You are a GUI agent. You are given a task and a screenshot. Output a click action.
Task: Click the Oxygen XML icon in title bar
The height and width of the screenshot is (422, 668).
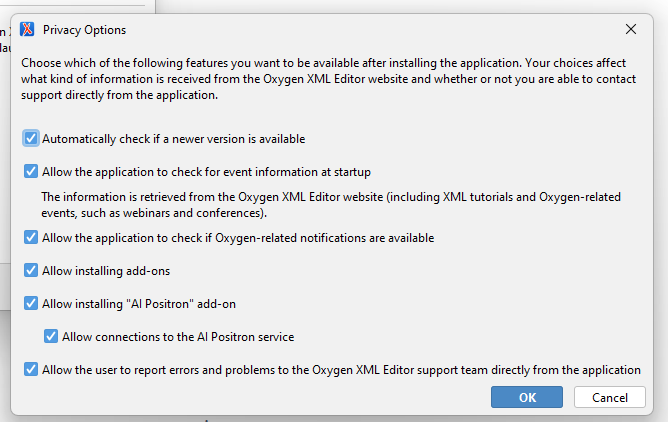click(x=28, y=29)
